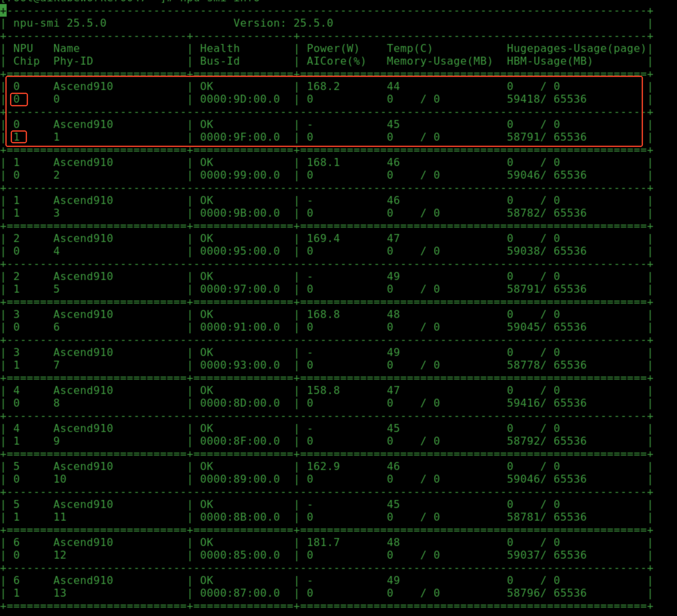The image size is (677, 616).
Task: Select bus ID "0000:99:00.0"
Action: (x=240, y=175)
